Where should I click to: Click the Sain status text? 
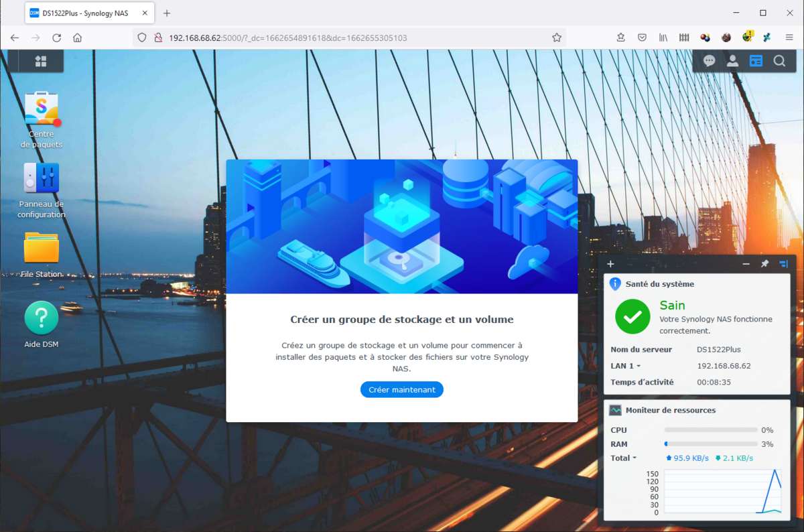[673, 306]
